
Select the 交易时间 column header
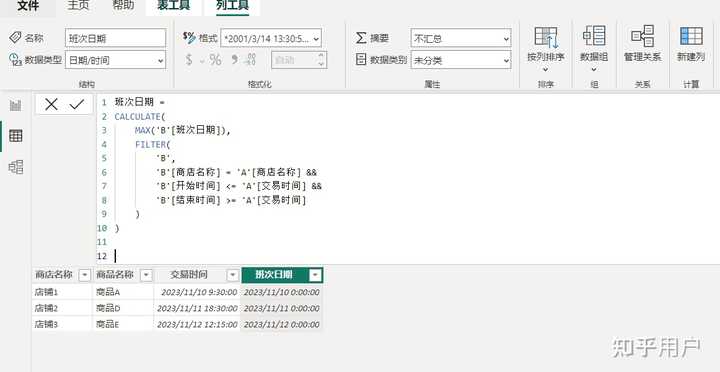coord(189,275)
